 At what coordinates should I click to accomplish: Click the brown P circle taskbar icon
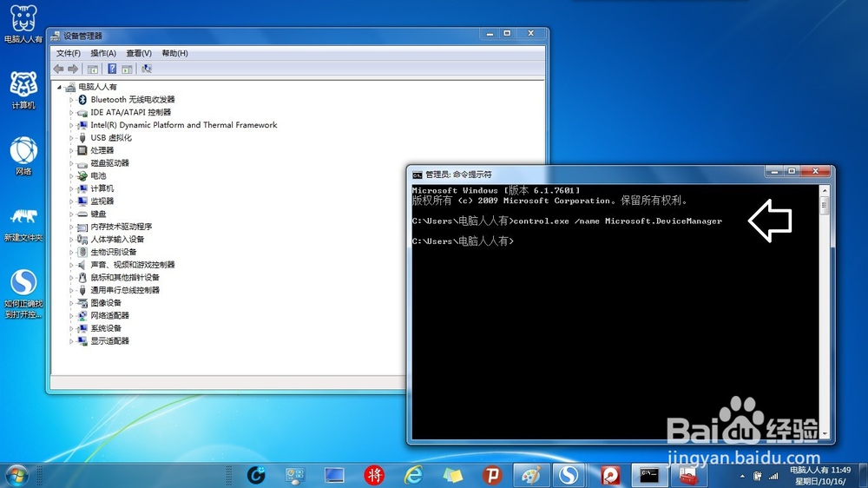coord(491,475)
